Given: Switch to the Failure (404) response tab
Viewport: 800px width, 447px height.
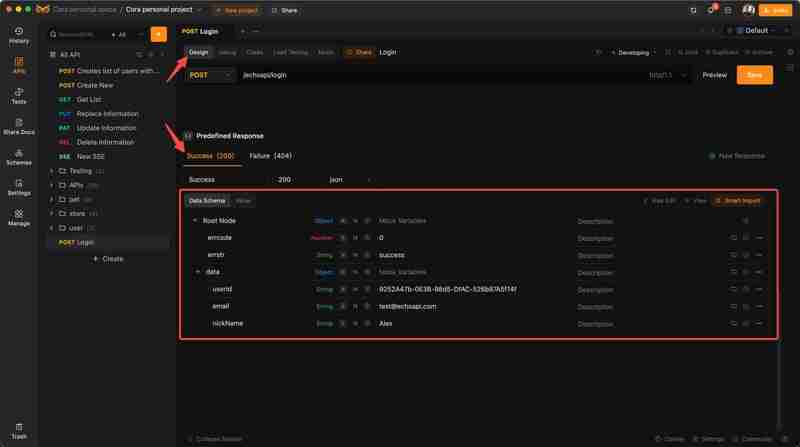Looking at the screenshot, I should [270, 156].
